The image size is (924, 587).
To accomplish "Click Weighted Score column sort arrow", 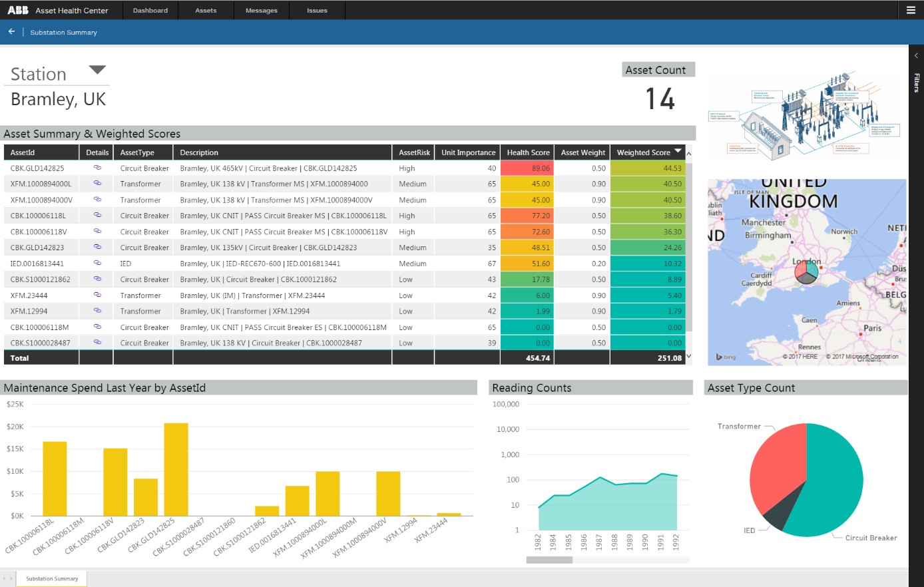I will (x=678, y=152).
